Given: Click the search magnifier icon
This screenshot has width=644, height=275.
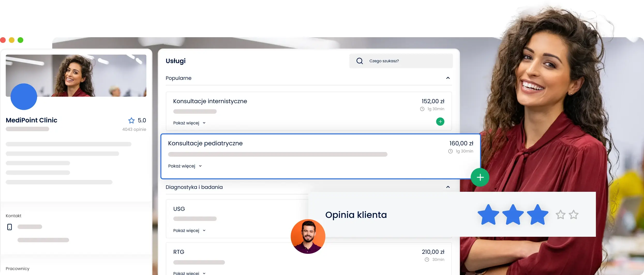Looking at the screenshot, I should point(360,61).
